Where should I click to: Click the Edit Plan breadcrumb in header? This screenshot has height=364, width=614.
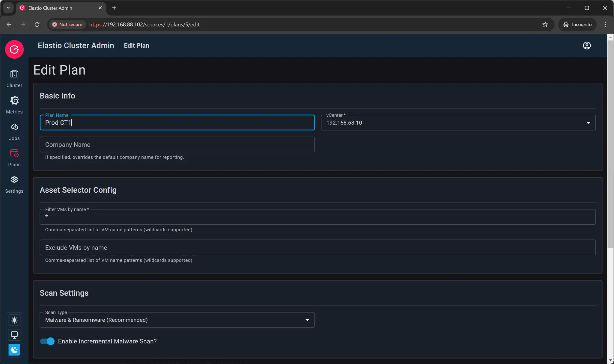click(136, 46)
